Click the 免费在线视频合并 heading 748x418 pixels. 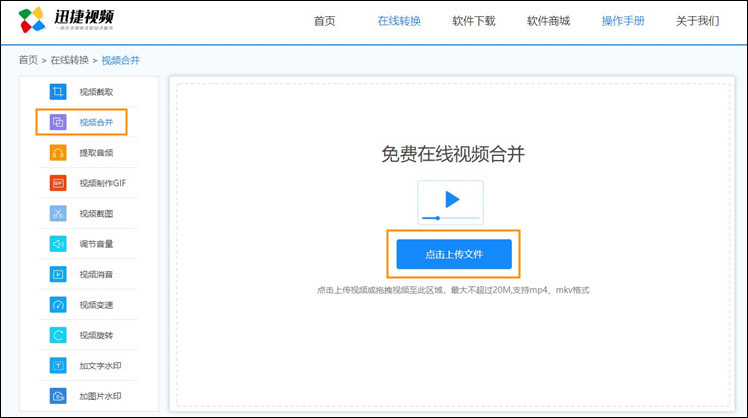tap(453, 154)
